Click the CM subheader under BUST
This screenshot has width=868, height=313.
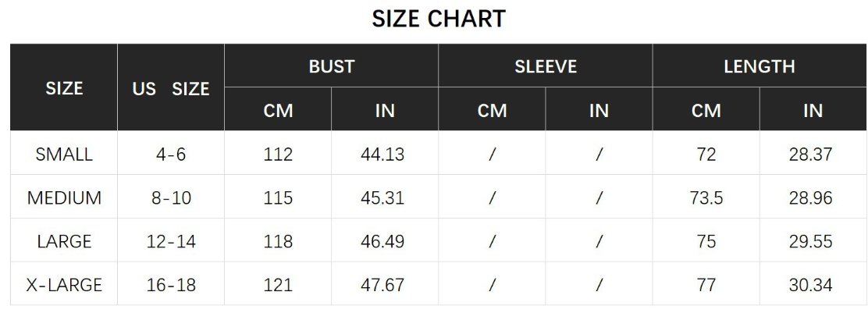[279, 111]
